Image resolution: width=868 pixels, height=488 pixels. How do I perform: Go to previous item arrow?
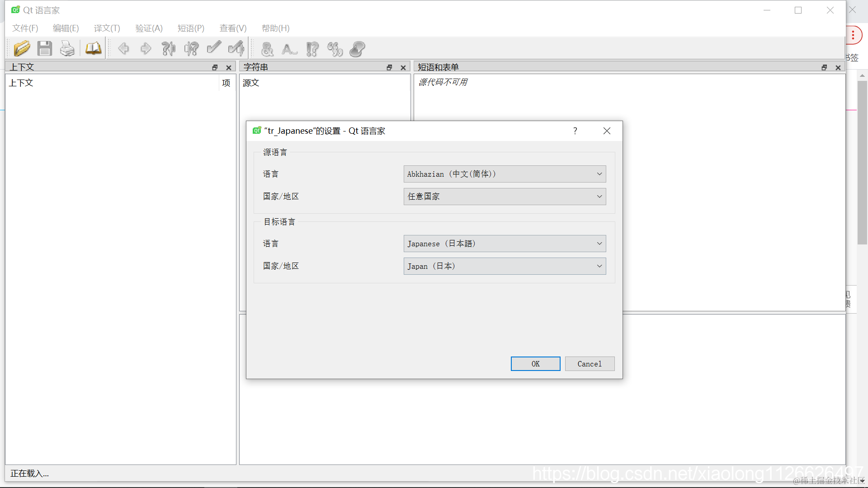[x=123, y=48]
